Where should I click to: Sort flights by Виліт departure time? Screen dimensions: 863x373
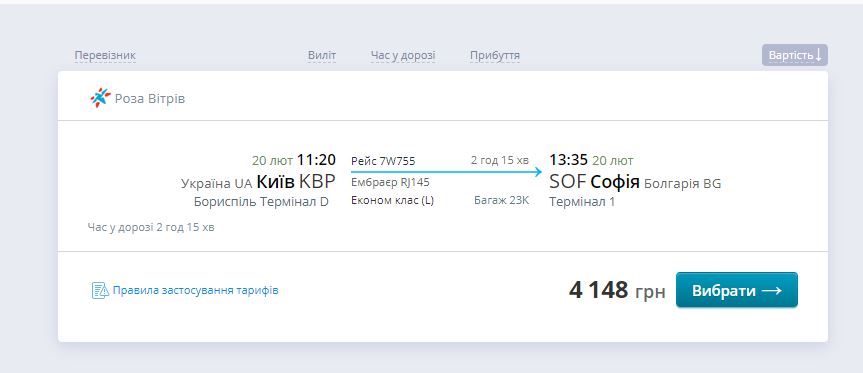tap(322, 56)
